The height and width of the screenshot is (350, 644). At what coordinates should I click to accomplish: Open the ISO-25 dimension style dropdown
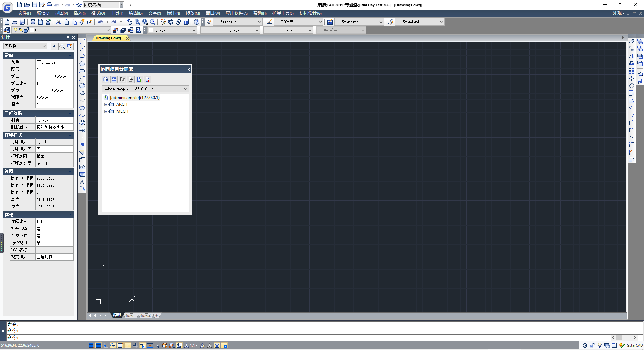[x=320, y=22]
